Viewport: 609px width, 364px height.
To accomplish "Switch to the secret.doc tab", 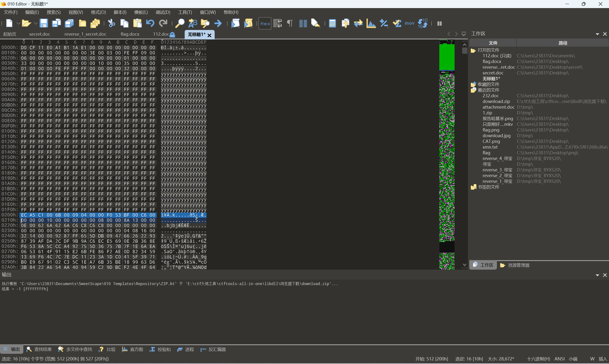I will coord(40,34).
